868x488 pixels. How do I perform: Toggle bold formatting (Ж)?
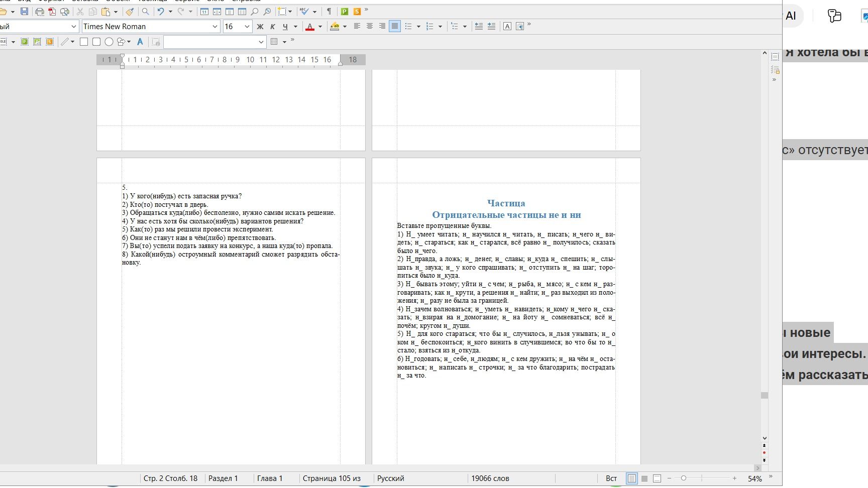coord(260,26)
